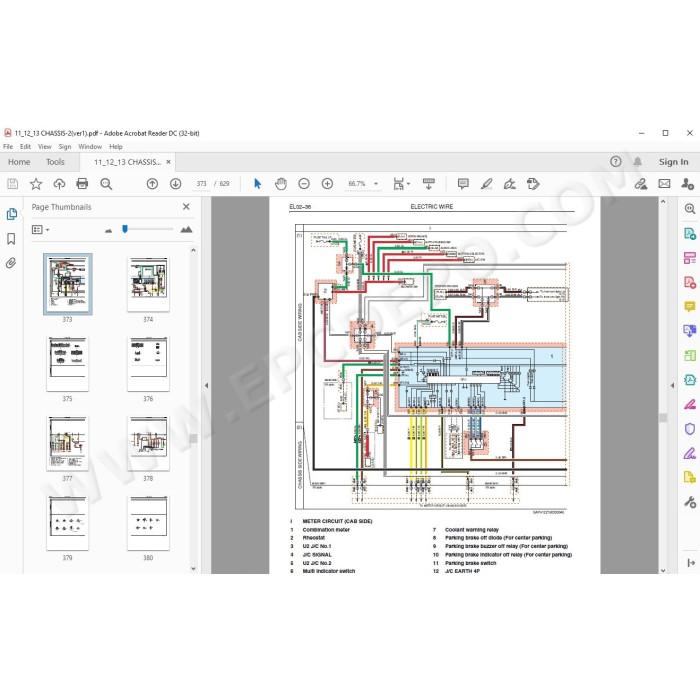The image size is (700, 700).
Task: Close the 11_12_13 CHASSIS document tab
Action: pyautogui.click(x=168, y=162)
